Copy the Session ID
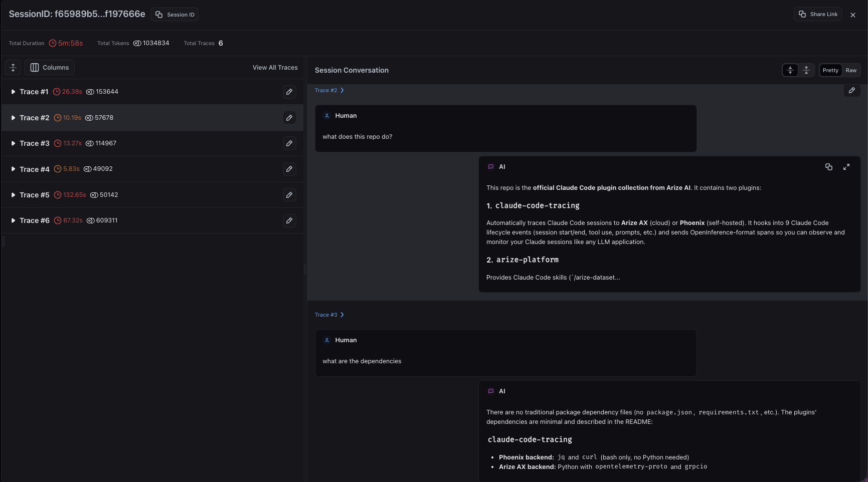The height and width of the screenshot is (482, 868). [x=175, y=15]
